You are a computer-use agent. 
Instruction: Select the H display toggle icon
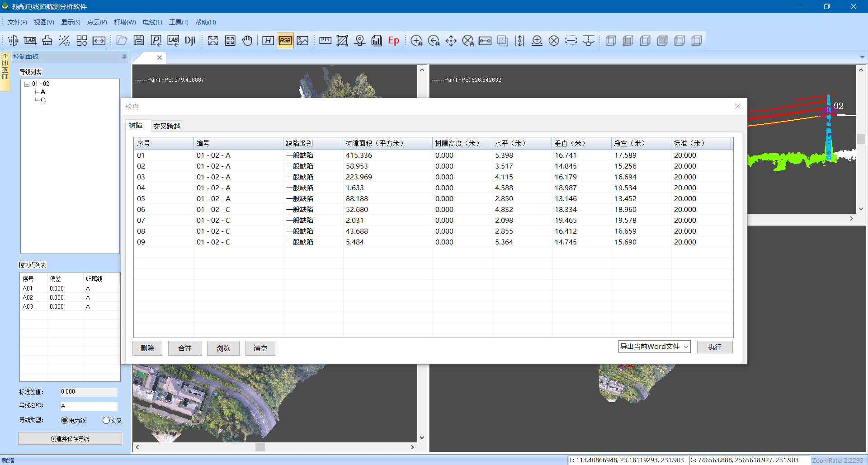268,40
